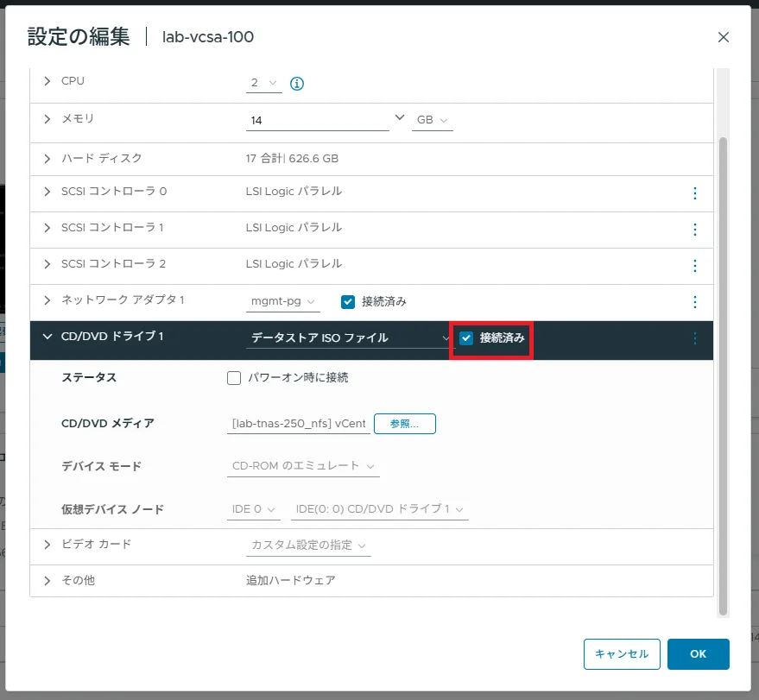
Task: Open データストア ISO ファイル dropdown
Action: 348,338
